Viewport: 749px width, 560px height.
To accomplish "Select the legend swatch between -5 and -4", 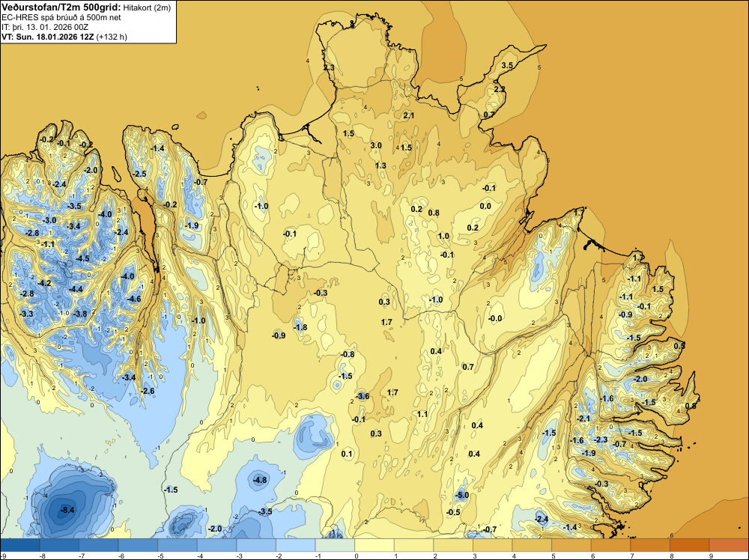I will pyautogui.click(x=178, y=545).
